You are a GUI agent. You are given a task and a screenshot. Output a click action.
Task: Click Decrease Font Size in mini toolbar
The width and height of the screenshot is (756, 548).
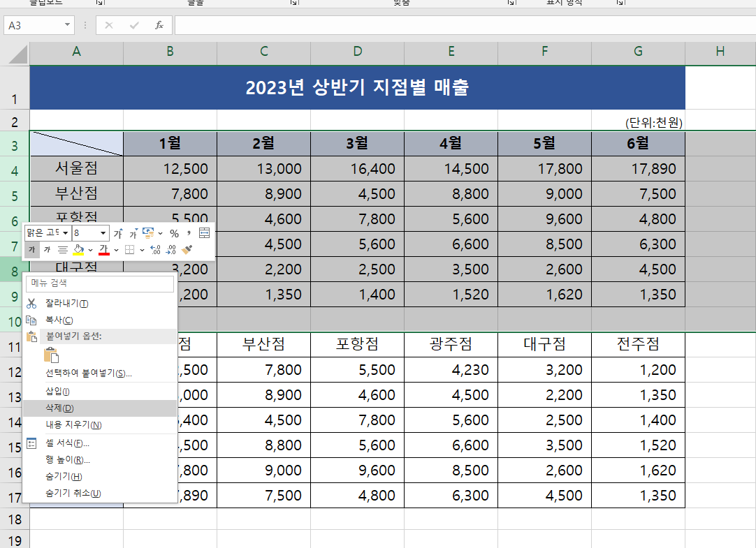point(133,234)
